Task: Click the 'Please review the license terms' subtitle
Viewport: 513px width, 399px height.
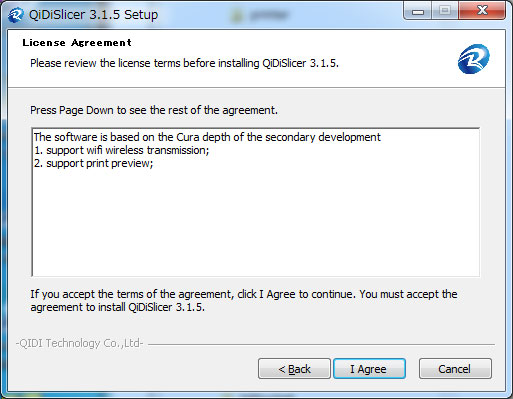Action: tap(184, 63)
